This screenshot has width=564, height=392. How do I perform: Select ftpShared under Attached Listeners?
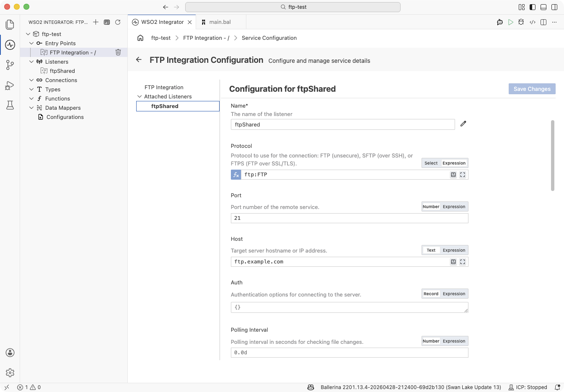178,106
